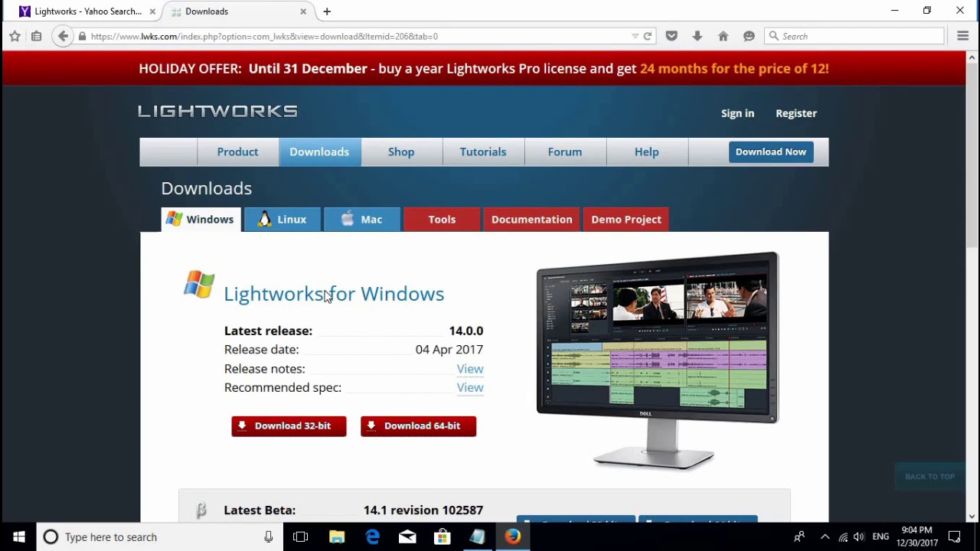Close the Downloads browser tab
Viewport: 980px width, 551px height.
[303, 11]
